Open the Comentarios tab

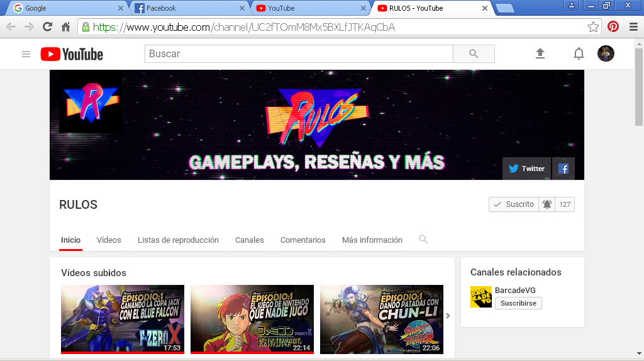pos(303,240)
